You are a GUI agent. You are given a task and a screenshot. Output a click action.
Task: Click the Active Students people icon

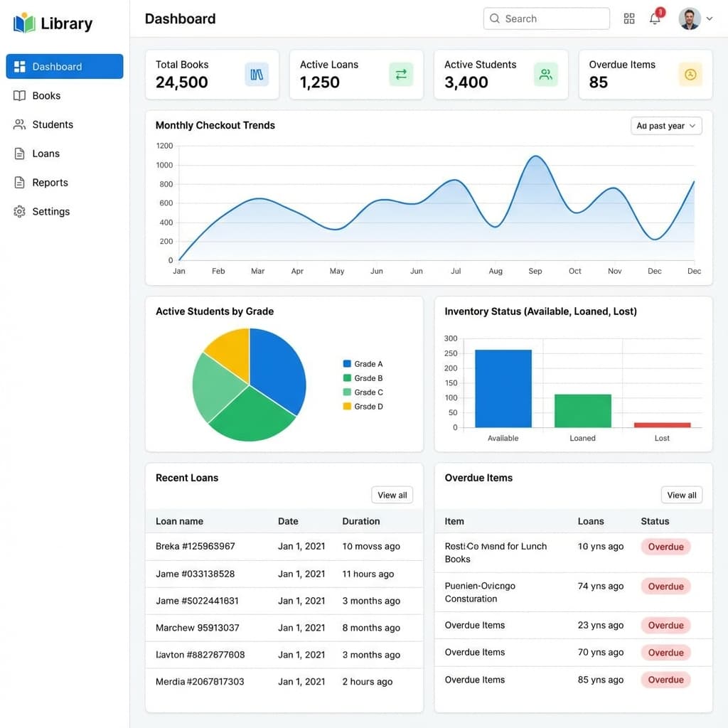(545, 74)
